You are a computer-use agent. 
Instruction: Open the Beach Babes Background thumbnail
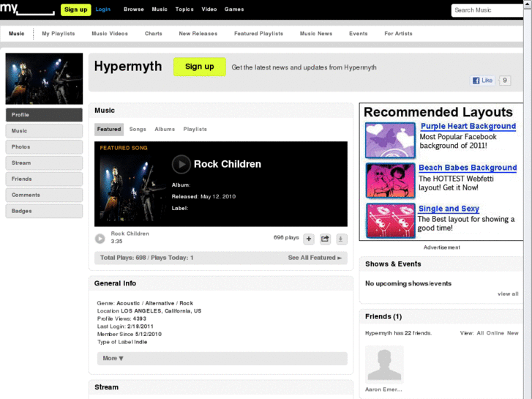tap(390, 180)
